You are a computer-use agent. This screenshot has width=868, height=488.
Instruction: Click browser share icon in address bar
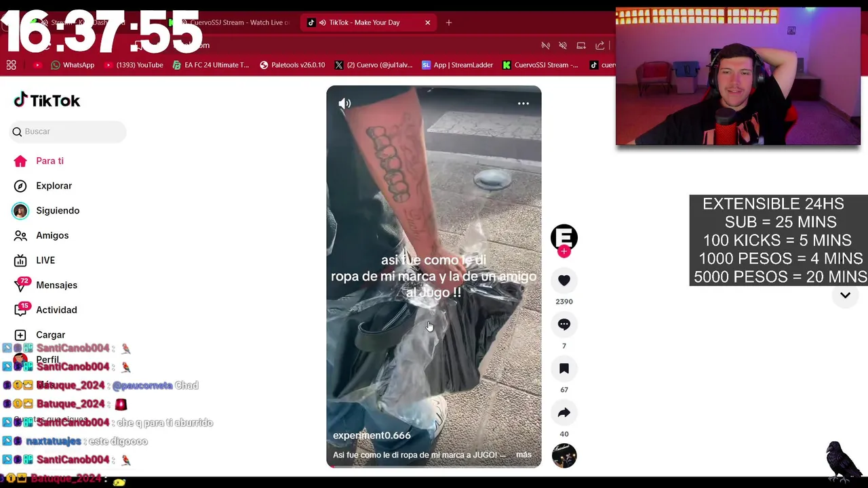tap(599, 45)
